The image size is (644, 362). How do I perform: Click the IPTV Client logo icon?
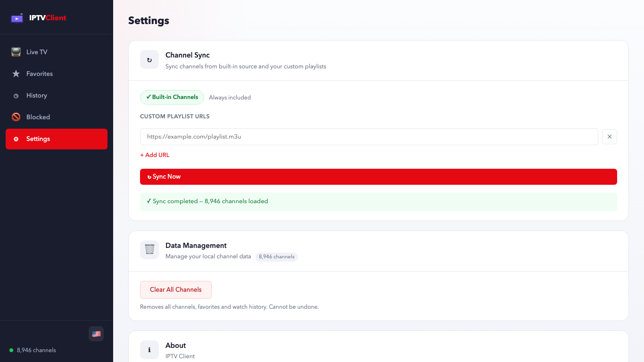pos(17,18)
